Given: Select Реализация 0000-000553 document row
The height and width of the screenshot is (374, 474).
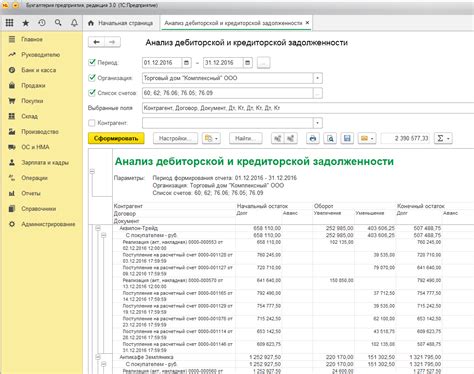Looking at the screenshot, I should (x=173, y=245).
